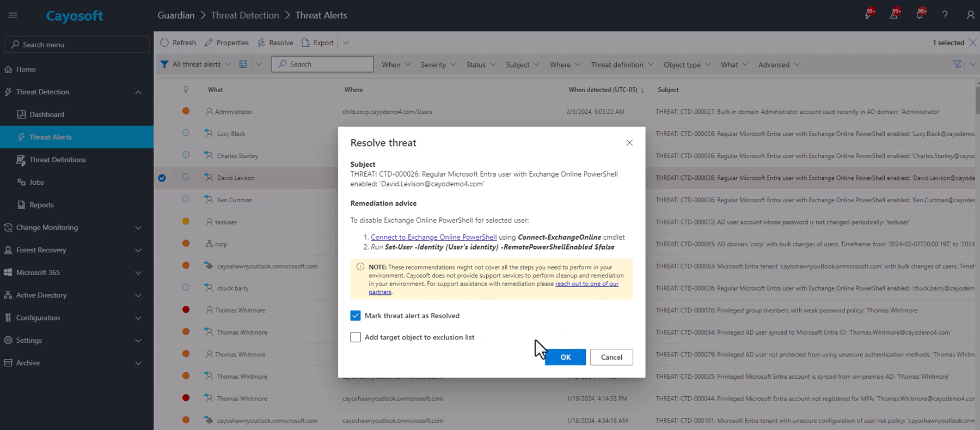The width and height of the screenshot is (980, 430).
Task: Deselect the David Levison row checkbox
Action: tap(162, 178)
